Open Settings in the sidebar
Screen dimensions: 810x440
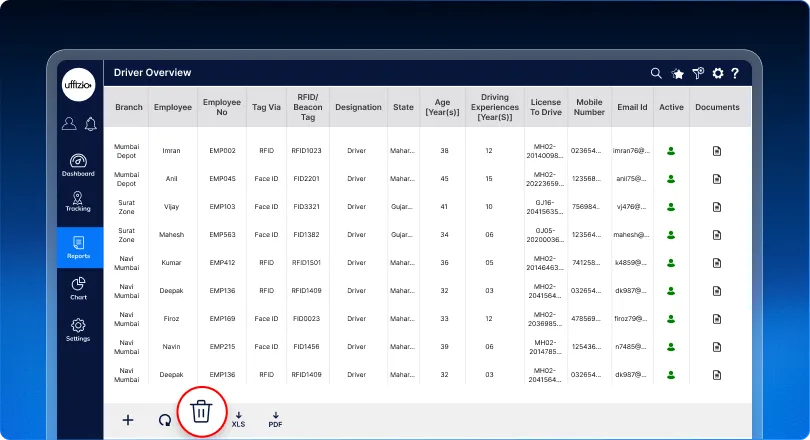point(78,330)
